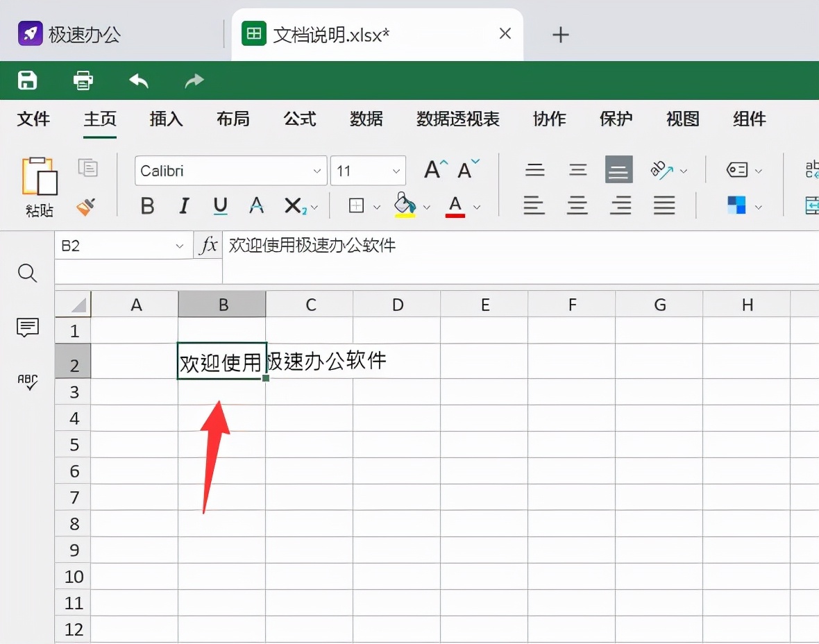Click the Borders icon
This screenshot has width=819, height=644.
356,206
